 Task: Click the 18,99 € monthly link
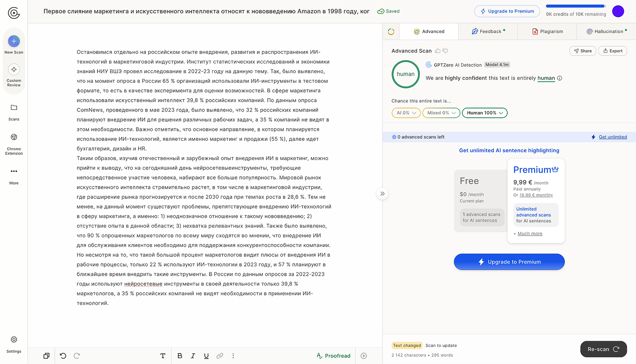coord(536,195)
